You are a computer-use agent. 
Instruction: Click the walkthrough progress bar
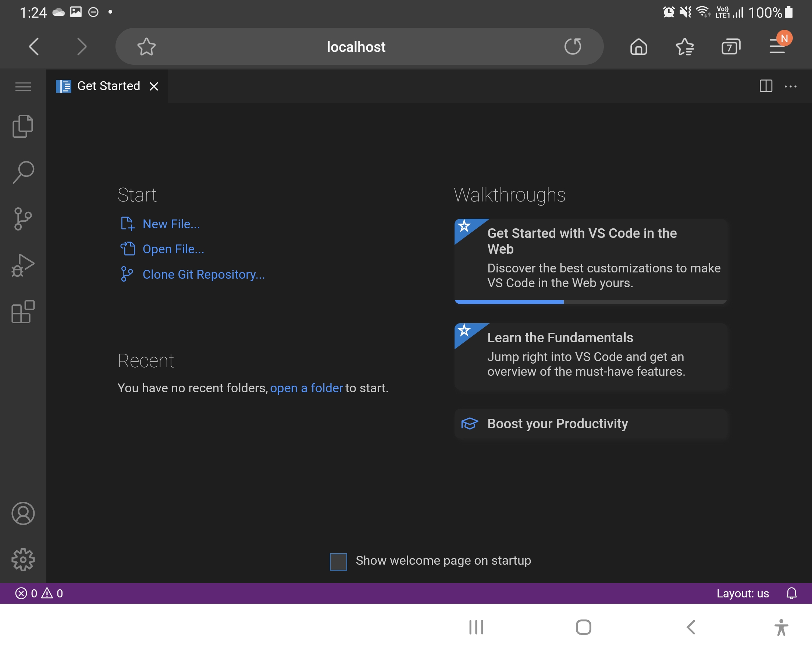point(591,302)
